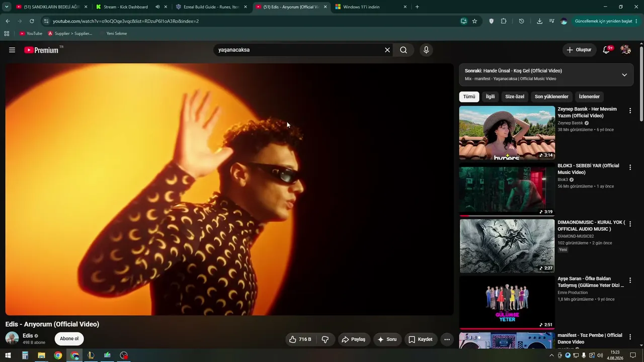
Task: Open options for manifest Toz Pembe video
Action: 630,337
